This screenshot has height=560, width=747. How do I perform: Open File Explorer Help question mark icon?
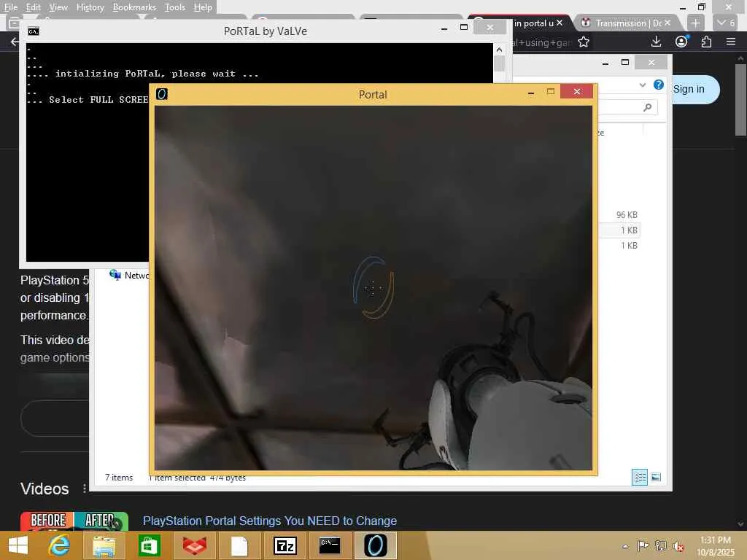tap(659, 85)
